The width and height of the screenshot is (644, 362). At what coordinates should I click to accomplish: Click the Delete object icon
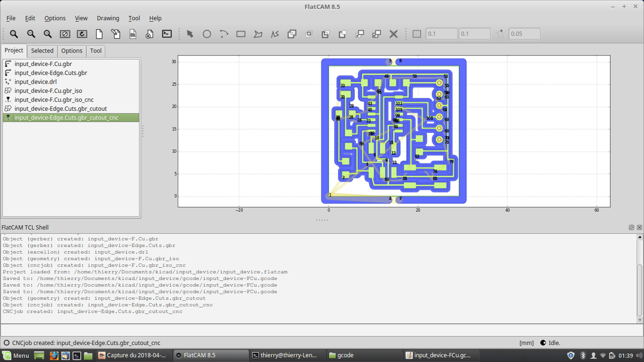150,34
